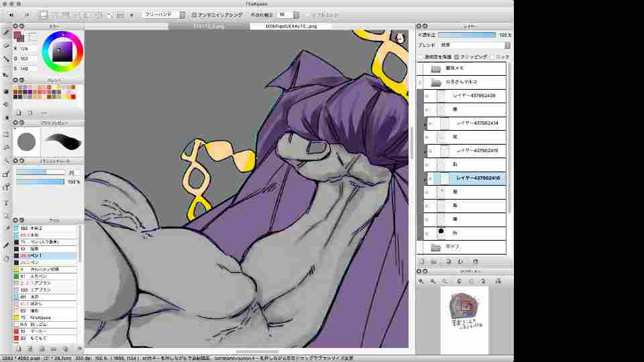The width and height of the screenshot is (644, 362).
Task: Click the stabilizer value stepper arrows
Action: click(296, 15)
